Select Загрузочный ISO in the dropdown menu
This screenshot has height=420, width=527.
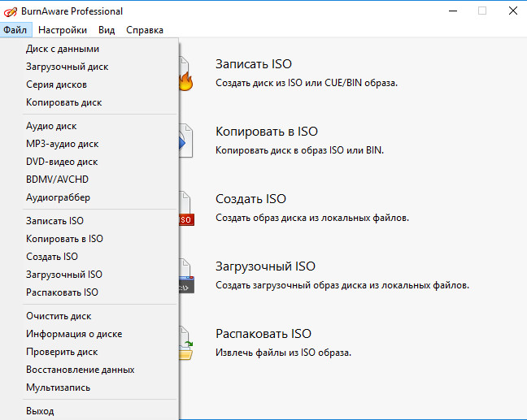point(89,275)
